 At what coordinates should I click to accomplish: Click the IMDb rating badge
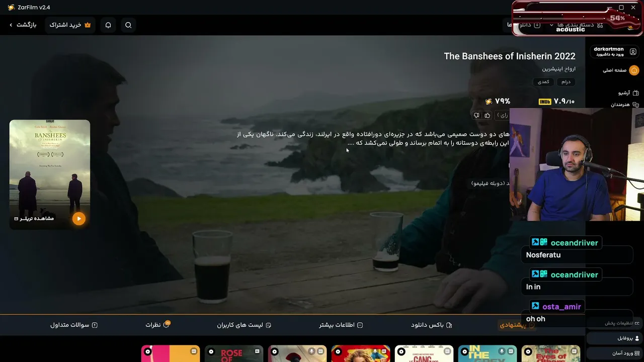[x=545, y=102]
